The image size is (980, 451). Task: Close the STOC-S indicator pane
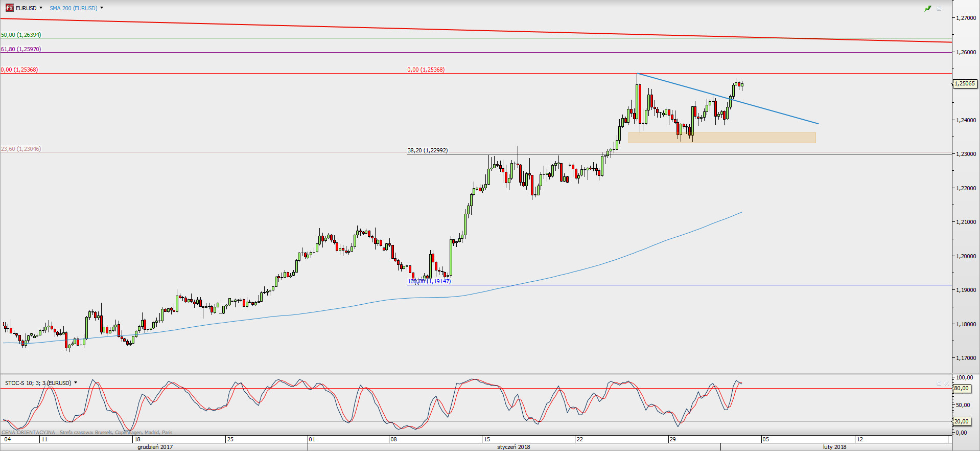point(947,384)
